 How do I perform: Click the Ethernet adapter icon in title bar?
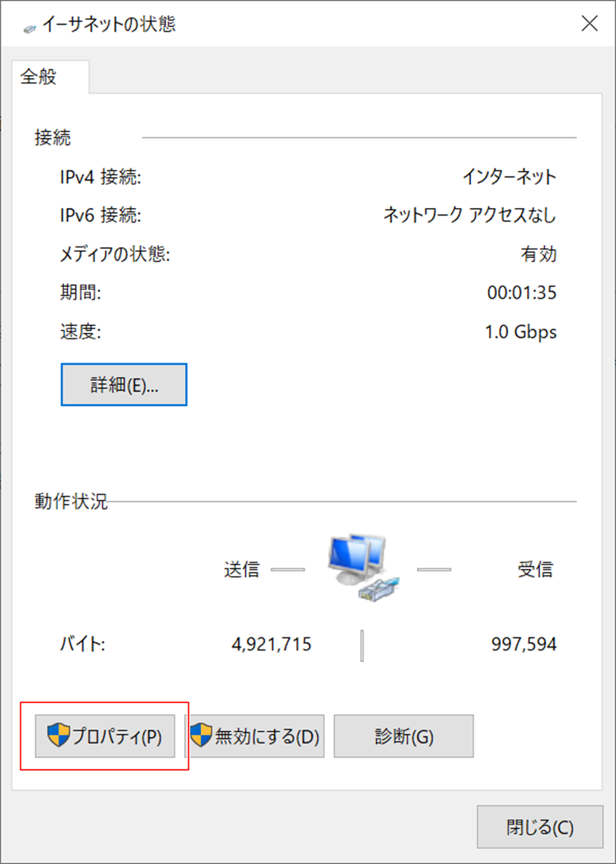coord(30,26)
